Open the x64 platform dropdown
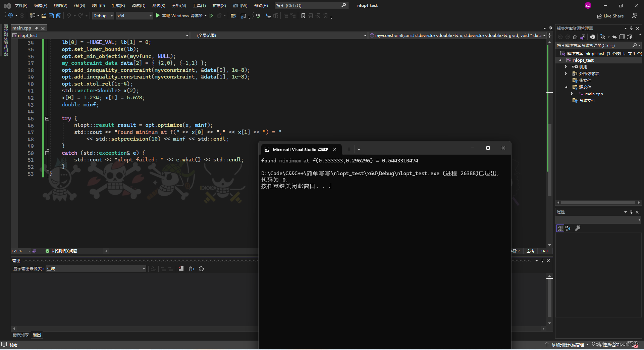The image size is (644, 350). coord(134,16)
